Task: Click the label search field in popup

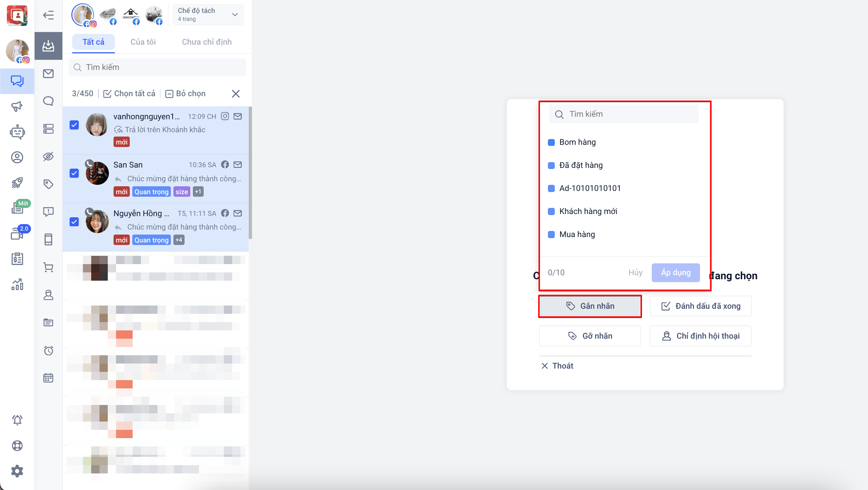Action: [x=624, y=114]
